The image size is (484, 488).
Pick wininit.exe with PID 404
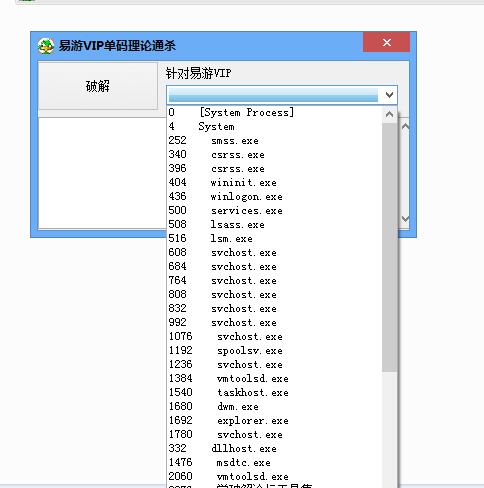point(274,182)
